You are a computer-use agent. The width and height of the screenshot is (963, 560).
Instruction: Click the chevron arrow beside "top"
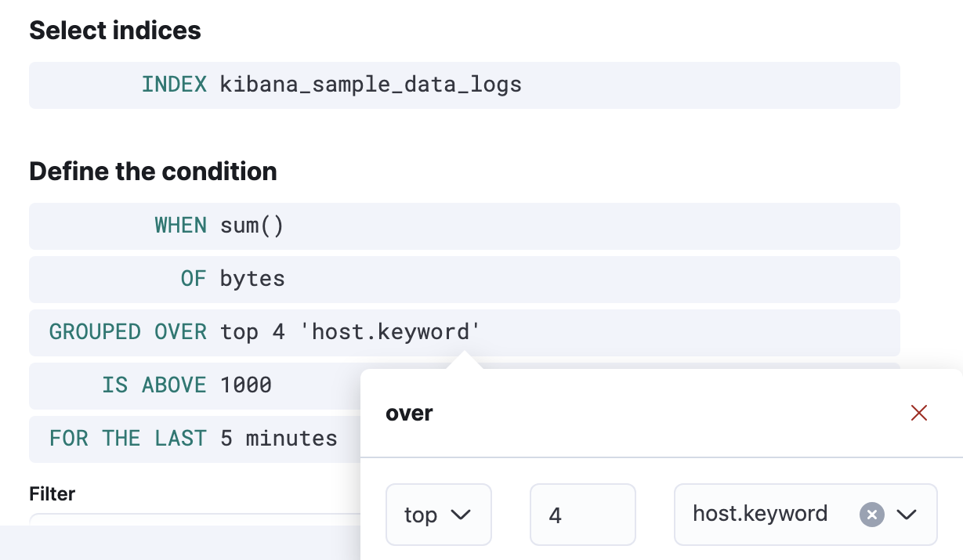tap(462, 515)
